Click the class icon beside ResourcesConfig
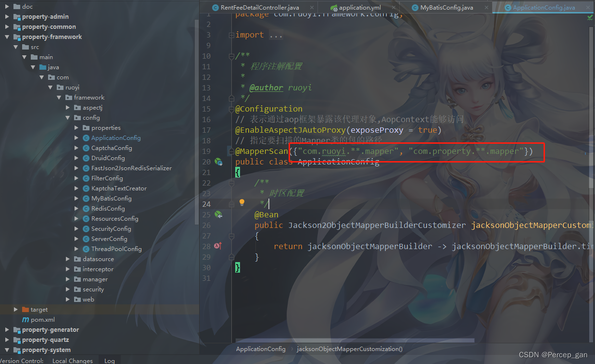 [x=86, y=219]
